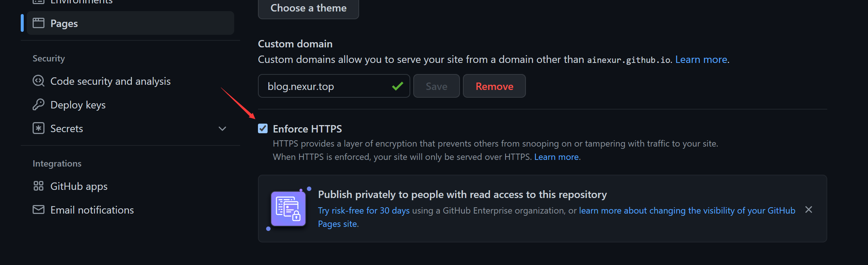Go to Code security and analysis
The width and height of the screenshot is (868, 265).
110,81
